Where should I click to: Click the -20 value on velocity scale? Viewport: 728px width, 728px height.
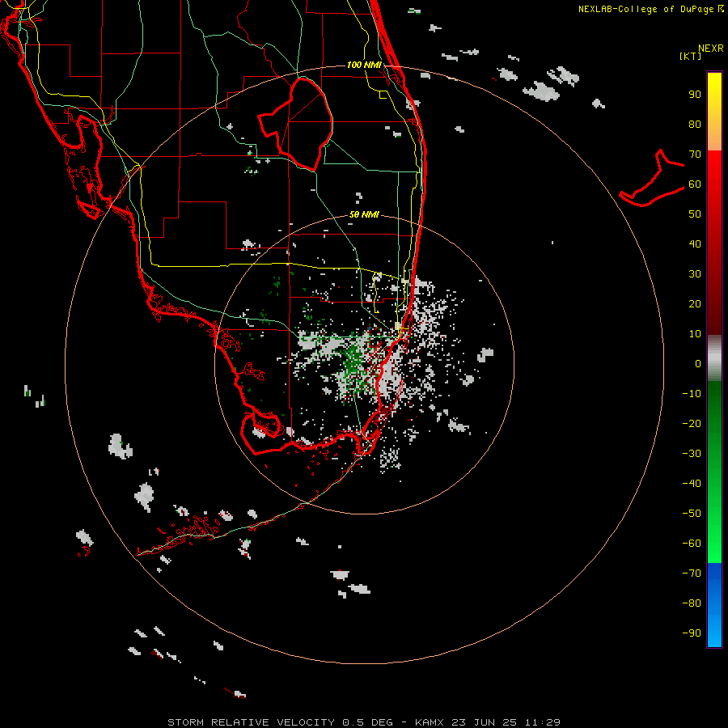(x=692, y=424)
